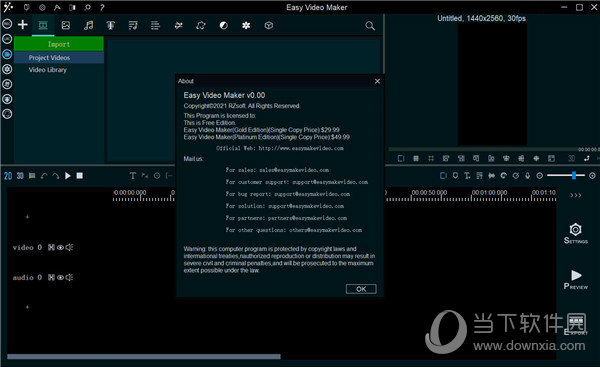
Task: Click the preview seek progress bar
Action: pos(484,149)
